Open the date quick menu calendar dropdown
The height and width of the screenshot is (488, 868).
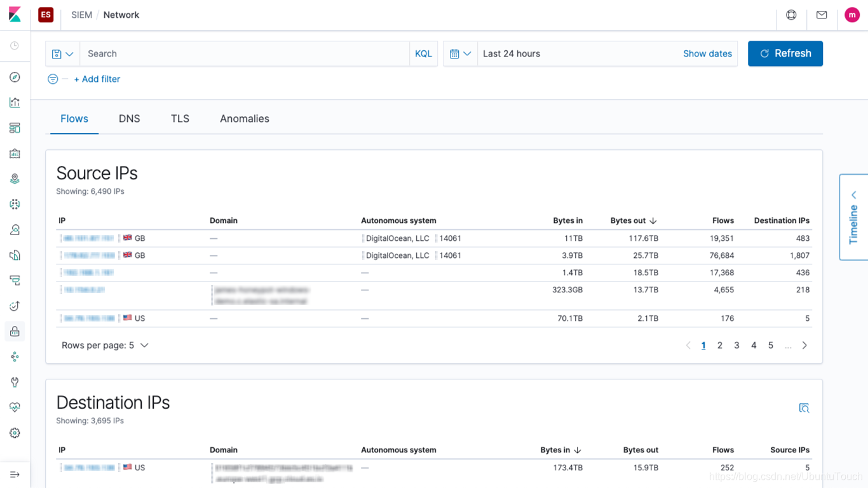(460, 54)
